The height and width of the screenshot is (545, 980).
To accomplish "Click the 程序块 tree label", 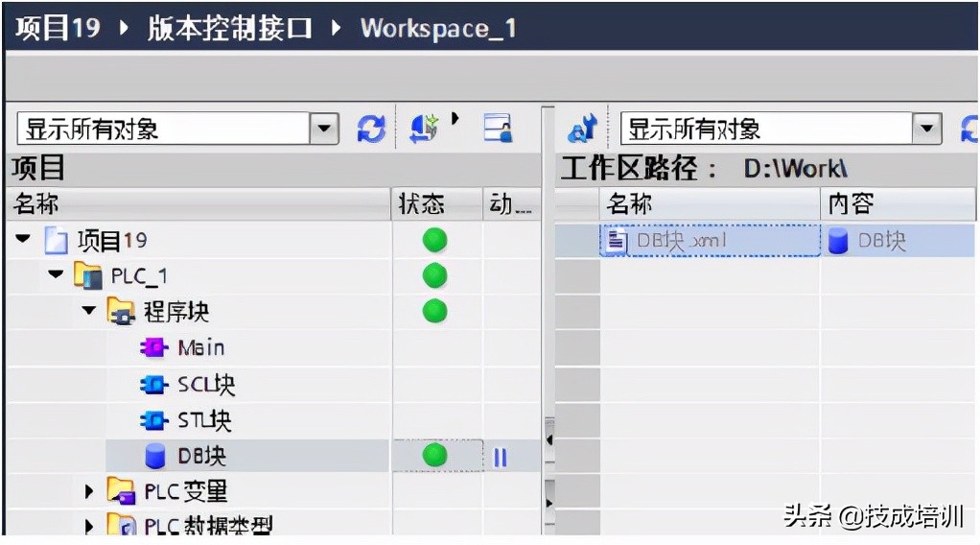I will coord(176,311).
